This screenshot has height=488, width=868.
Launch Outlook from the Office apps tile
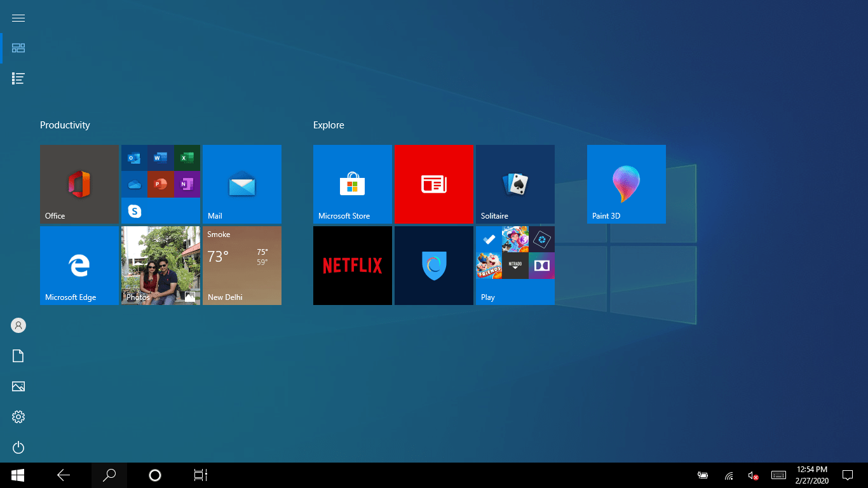coord(134,158)
